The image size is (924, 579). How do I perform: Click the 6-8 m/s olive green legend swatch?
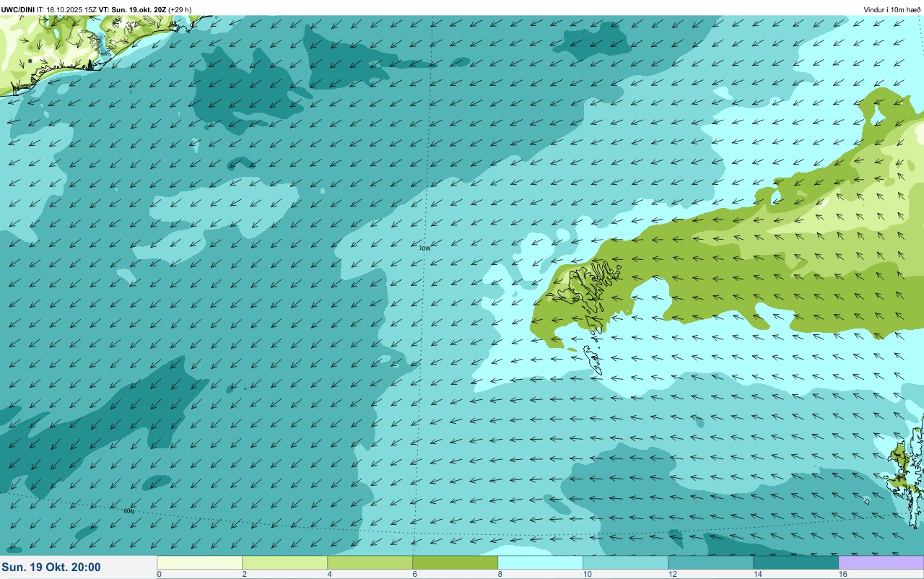coord(456,562)
